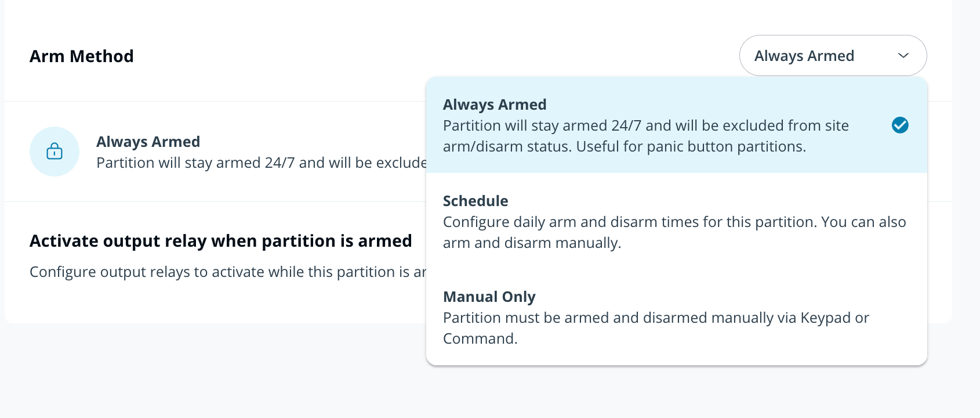Choose the Always Armed title in dropdown list

pyautogui.click(x=495, y=105)
